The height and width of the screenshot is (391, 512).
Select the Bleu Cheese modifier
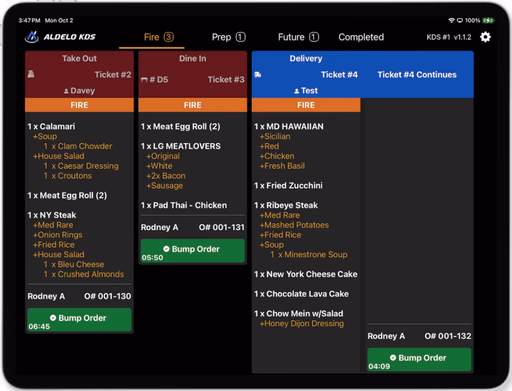click(74, 265)
